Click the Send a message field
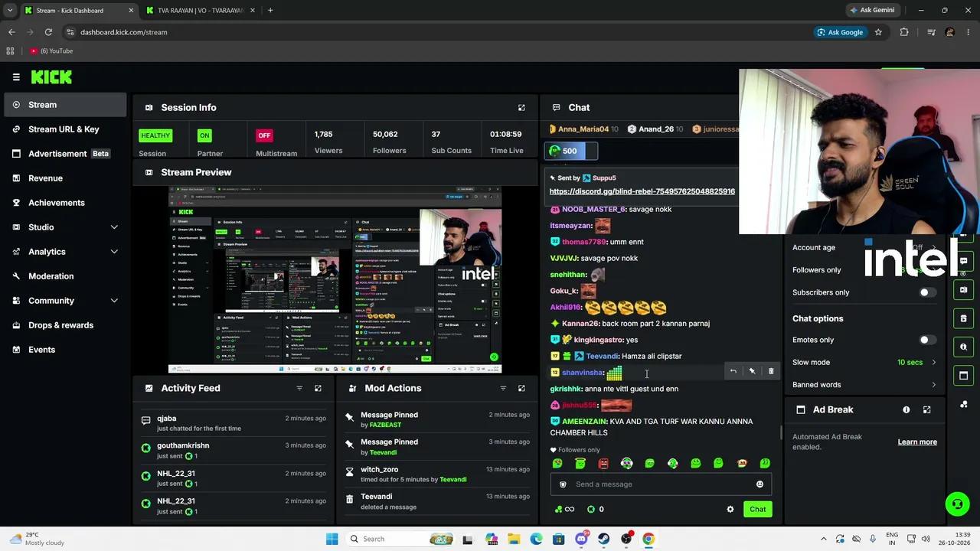The width and height of the screenshot is (980, 551). [661, 484]
